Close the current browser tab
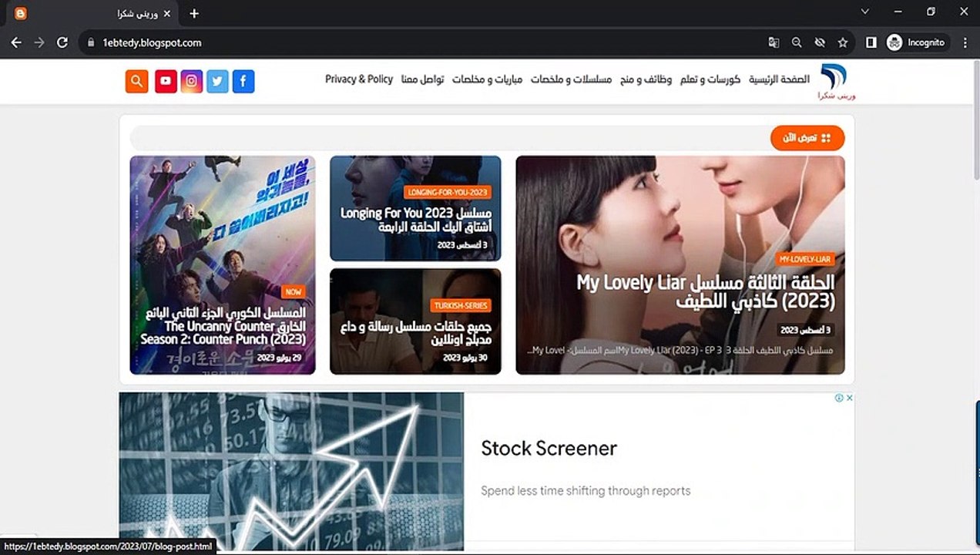Screen dimensions: 980x555 [x=167, y=14]
